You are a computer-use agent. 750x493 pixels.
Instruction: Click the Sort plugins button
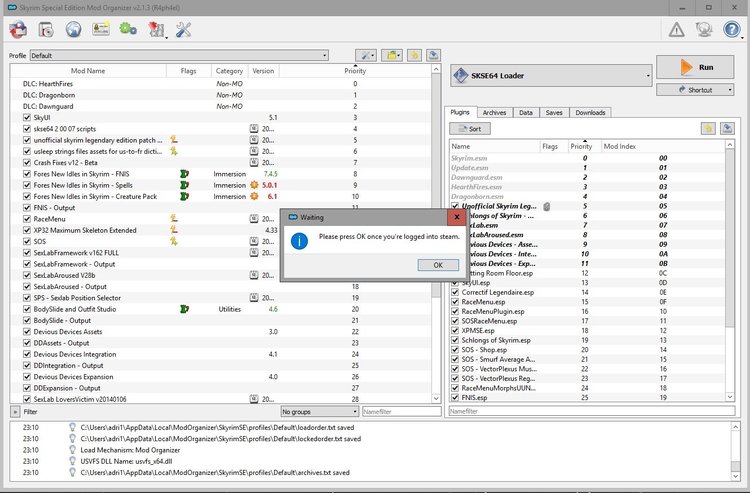470,129
